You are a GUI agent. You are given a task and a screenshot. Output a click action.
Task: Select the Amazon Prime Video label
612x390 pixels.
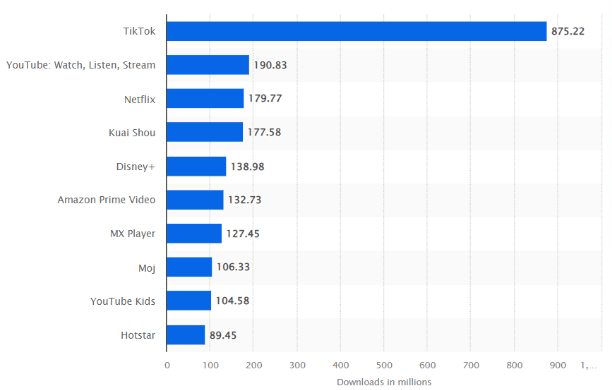click(107, 200)
